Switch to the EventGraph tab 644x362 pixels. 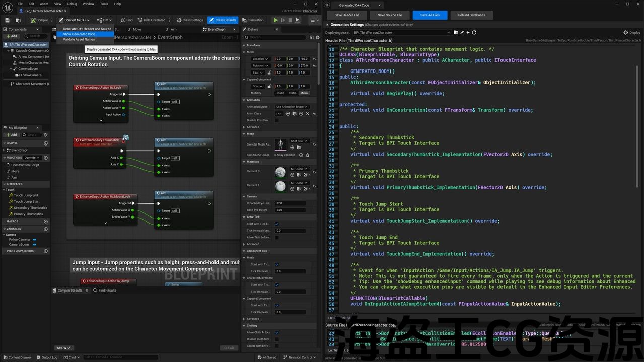click(x=217, y=29)
